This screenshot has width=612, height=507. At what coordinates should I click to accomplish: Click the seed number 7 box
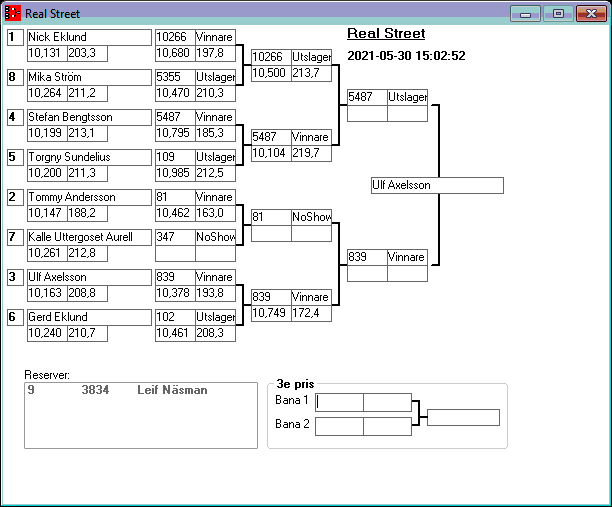click(15, 237)
